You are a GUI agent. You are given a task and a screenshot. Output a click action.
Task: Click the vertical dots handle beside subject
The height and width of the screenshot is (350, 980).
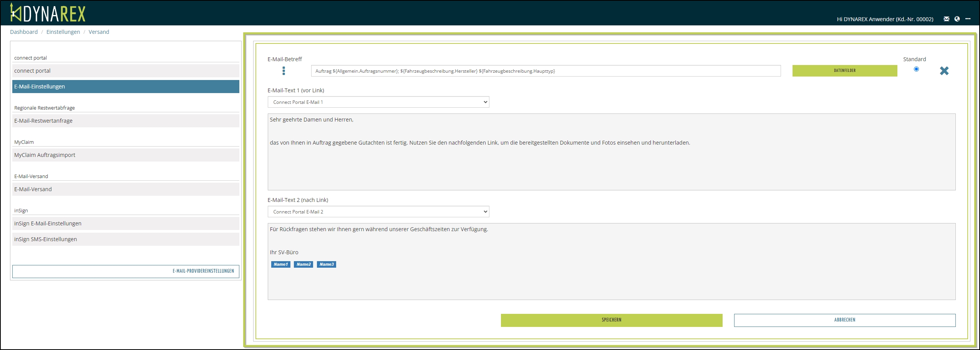284,71
